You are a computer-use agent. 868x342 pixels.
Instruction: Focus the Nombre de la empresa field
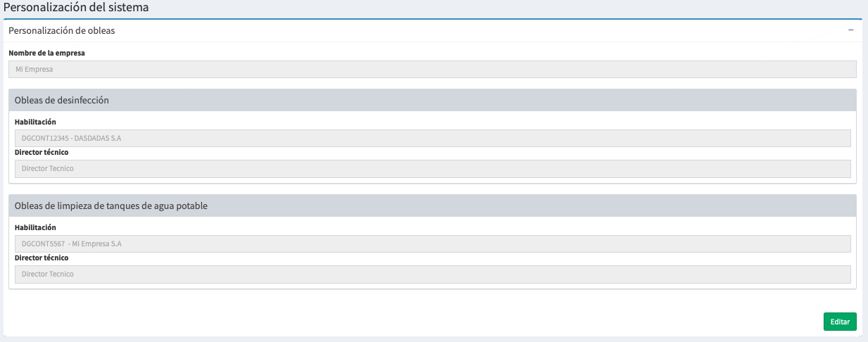point(432,69)
